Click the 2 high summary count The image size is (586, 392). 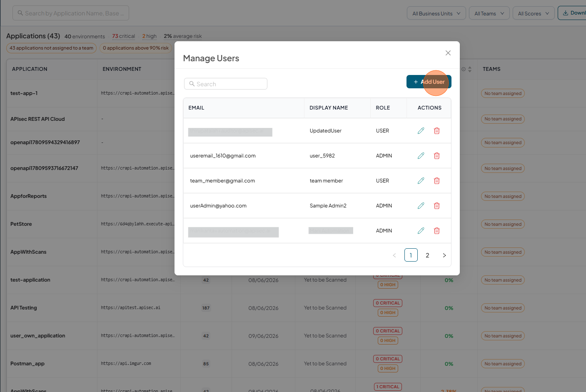[150, 36]
